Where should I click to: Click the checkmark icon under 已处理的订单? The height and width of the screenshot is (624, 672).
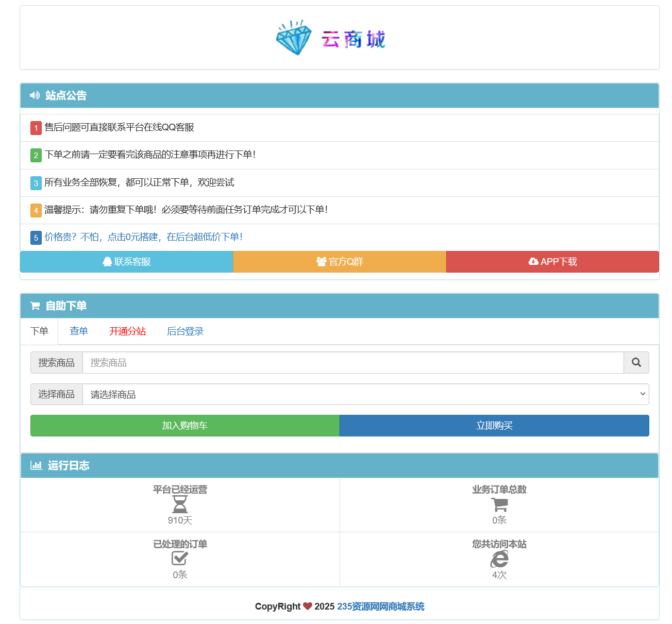(179, 558)
